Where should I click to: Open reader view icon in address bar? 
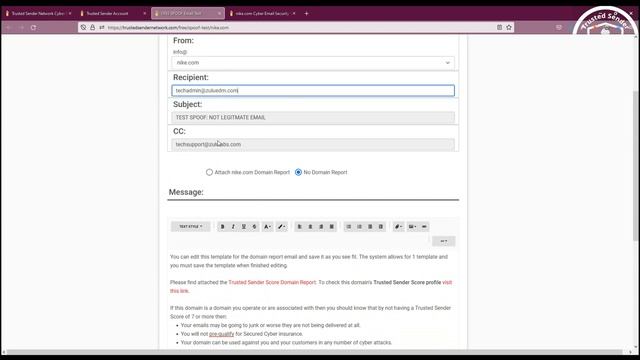point(500,27)
